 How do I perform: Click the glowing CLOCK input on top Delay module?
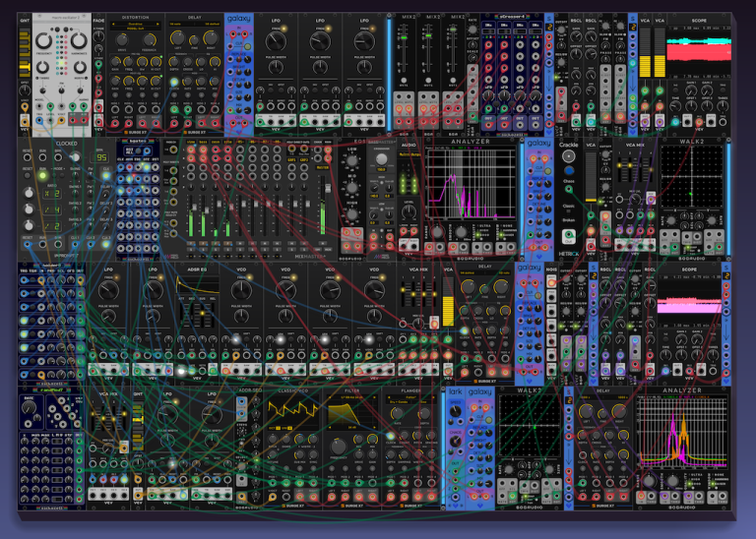click(x=174, y=83)
